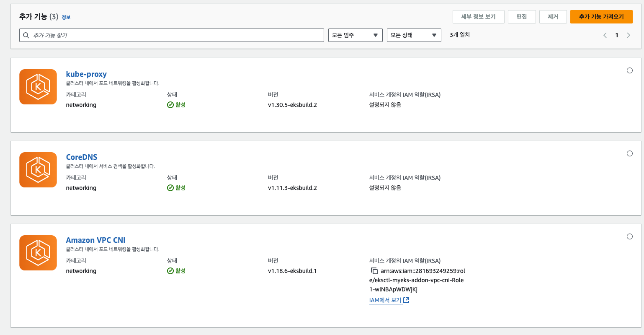Click page number 1

click(x=617, y=35)
